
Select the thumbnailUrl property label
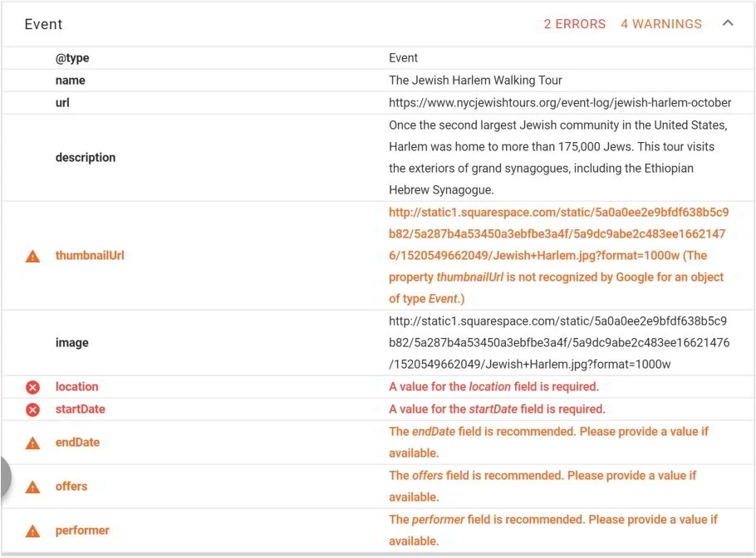pyautogui.click(x=90, y=256)
